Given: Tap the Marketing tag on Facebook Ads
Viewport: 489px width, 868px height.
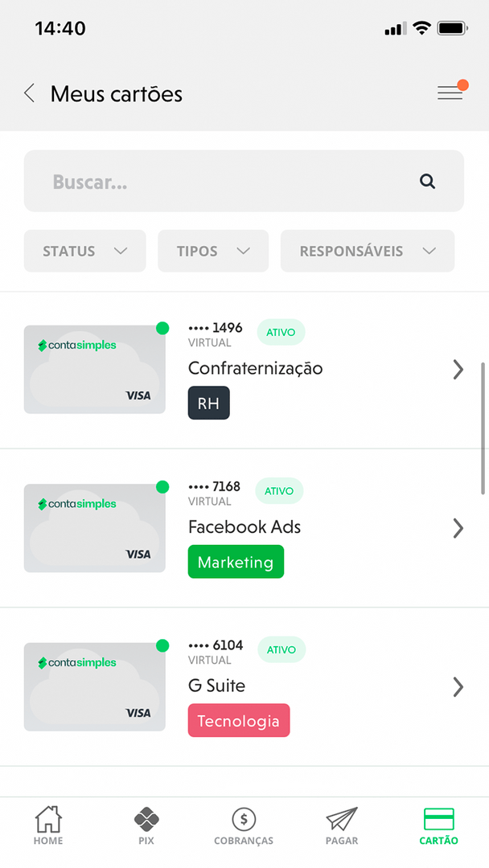Looking at the screenshot, I should pos(236,561).
